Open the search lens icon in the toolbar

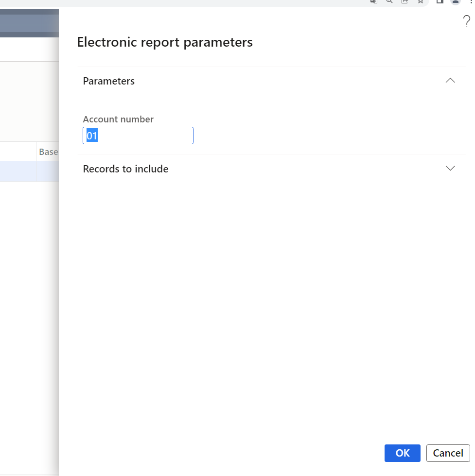(x=389, y=2)
